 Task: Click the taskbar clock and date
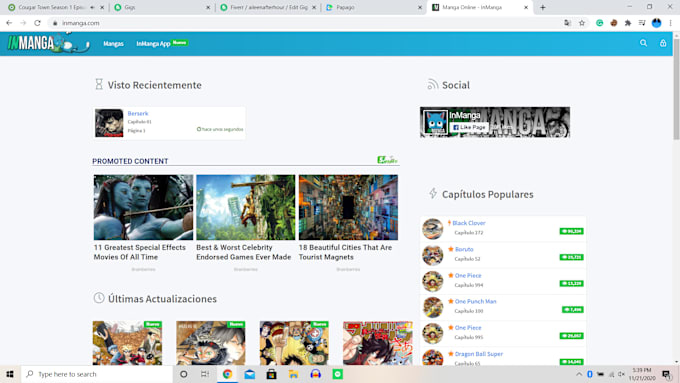[x=641, y=374]
